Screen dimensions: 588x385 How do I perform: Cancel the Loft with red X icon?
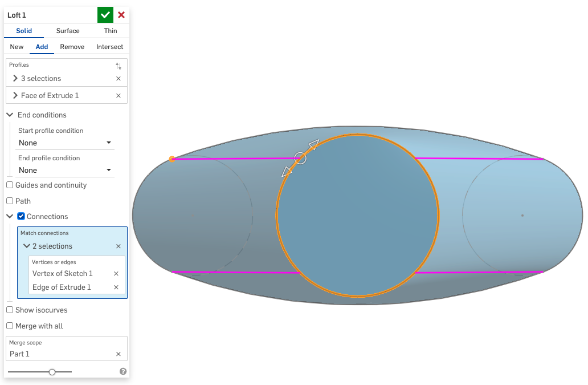pos(120,14)
